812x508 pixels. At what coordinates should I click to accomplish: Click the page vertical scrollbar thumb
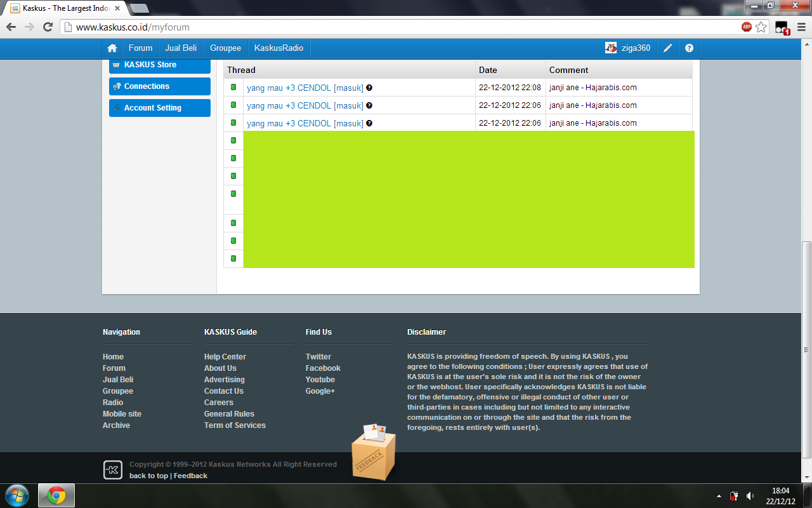(x=806, y=349)
